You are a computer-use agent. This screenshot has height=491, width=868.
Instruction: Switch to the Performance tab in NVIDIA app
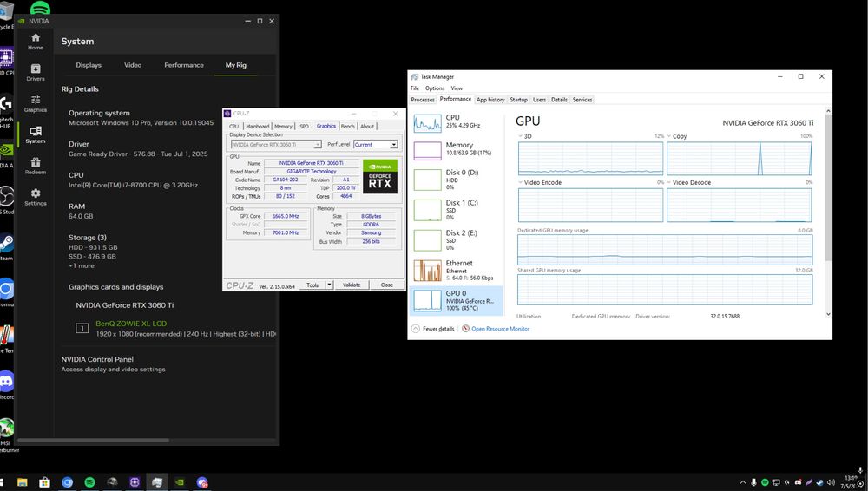[184, 65]
